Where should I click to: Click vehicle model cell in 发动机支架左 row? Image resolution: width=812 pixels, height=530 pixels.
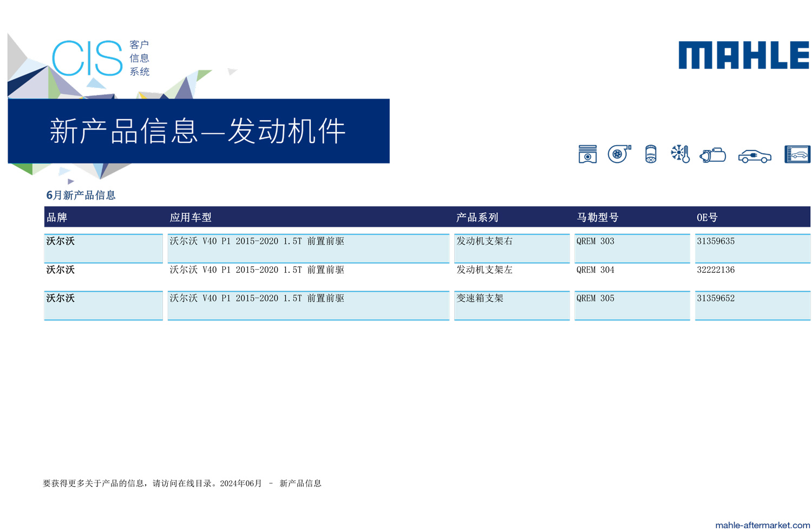click(309, 277)
